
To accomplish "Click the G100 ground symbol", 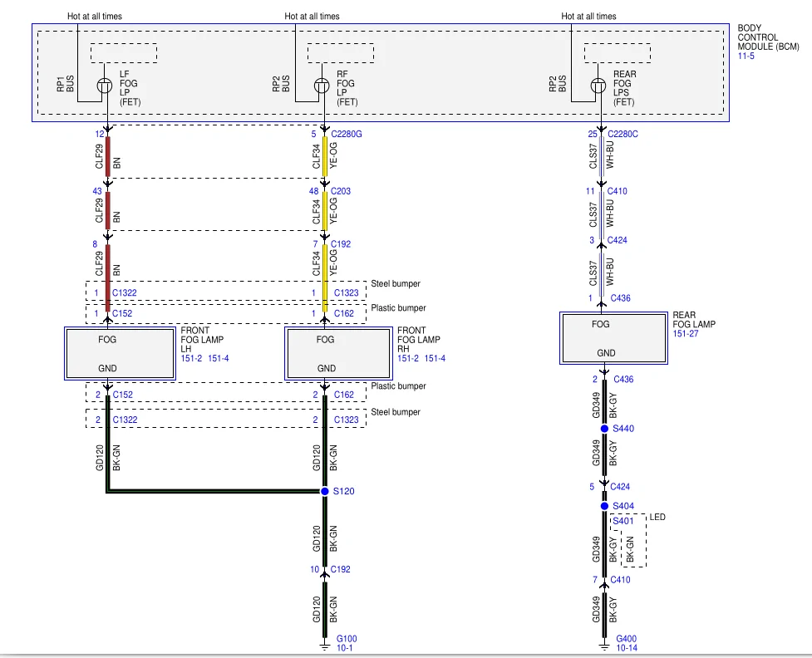I will (325, 647).
